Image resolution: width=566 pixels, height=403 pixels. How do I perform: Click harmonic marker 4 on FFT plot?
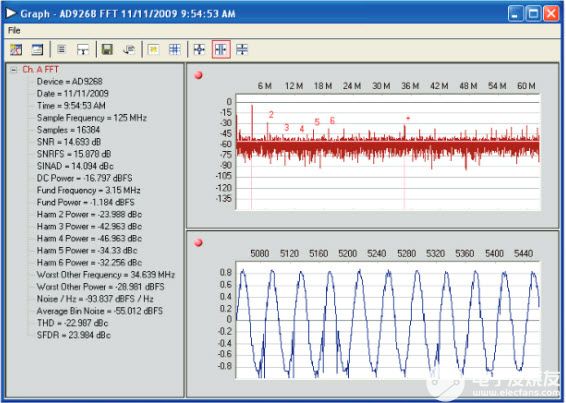click(x=302, y=129)
